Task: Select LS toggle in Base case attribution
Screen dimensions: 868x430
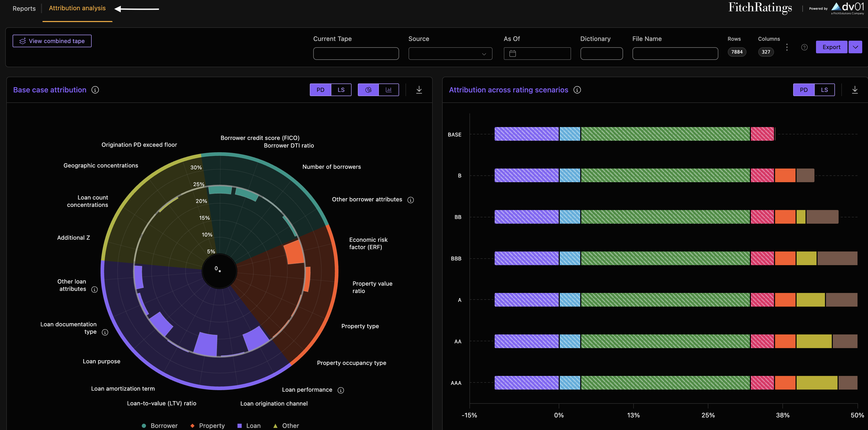Action: pyautogui.click(x=341, y=90)
